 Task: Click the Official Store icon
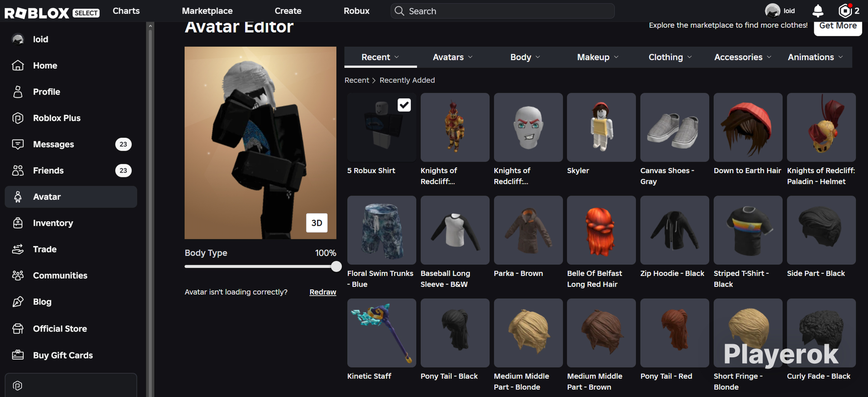point(18,328)
